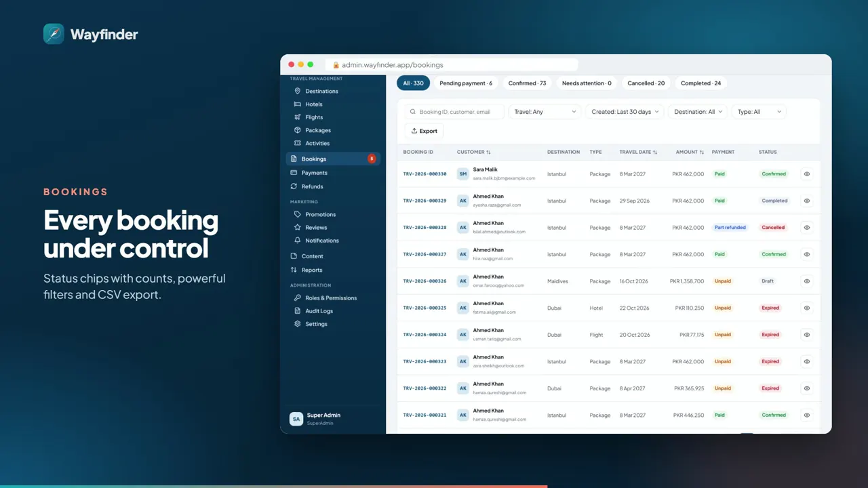This screenshot has width=868, height=488.
Task: View booking TRV-2026-000330 via eye icon
Action: 807,174
